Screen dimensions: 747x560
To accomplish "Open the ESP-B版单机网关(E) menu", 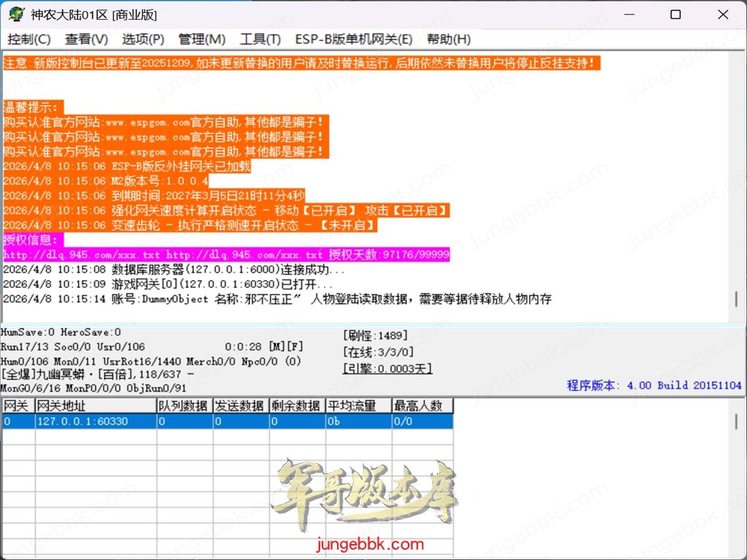I will pyautogui.click(x=353, y=39).
